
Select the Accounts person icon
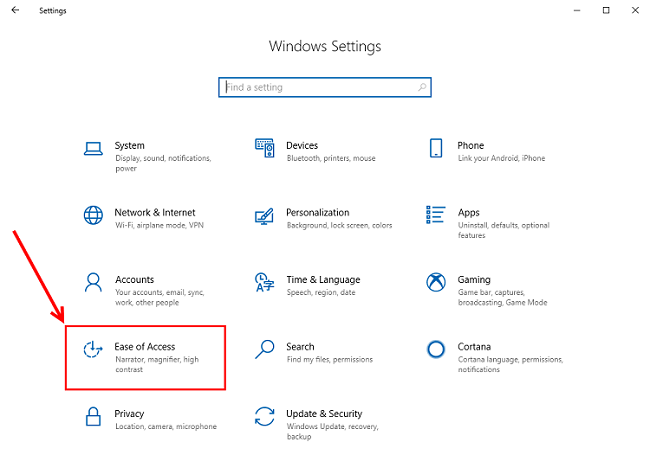93,281
